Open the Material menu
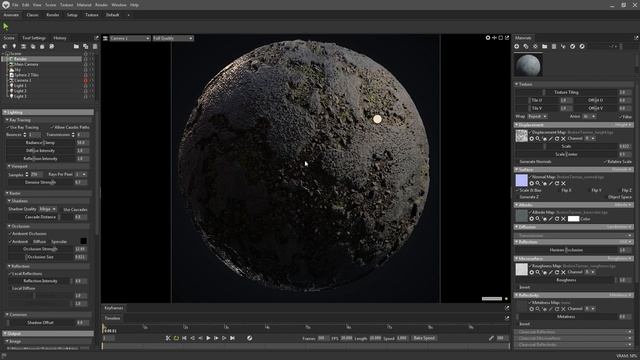 point(84,5)
